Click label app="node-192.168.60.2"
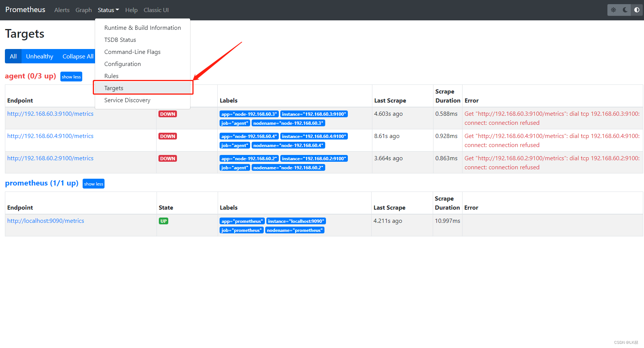This screenshot has height=348, width=644. 249,159
